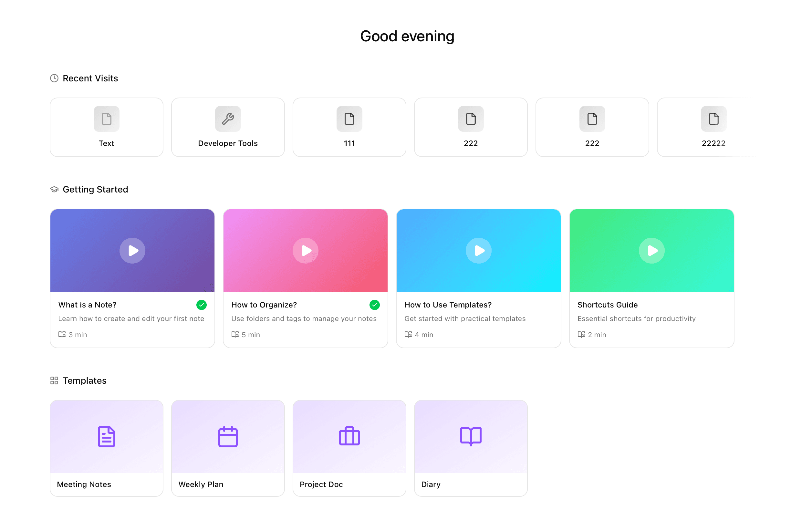Play the What is a Note? video
This screenshot has height=531, width=812.
(x=132, y=250)
